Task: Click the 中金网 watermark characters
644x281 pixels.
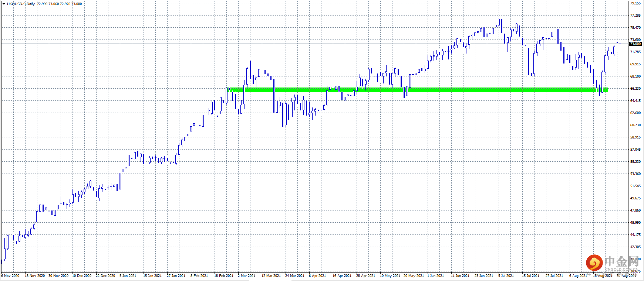Action: (x=622, y=262)
